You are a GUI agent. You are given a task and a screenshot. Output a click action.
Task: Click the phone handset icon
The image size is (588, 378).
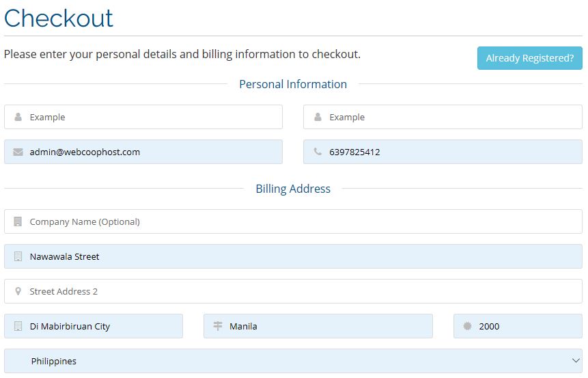coord(318,152)
